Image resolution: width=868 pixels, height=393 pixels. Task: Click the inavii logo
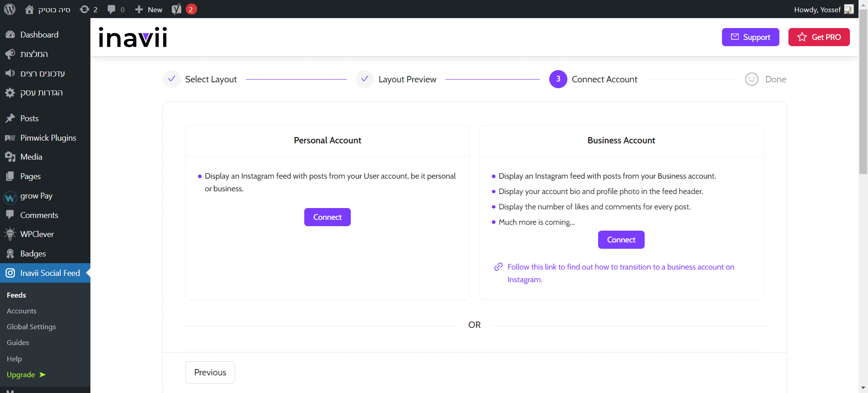[x=133, y=37]
